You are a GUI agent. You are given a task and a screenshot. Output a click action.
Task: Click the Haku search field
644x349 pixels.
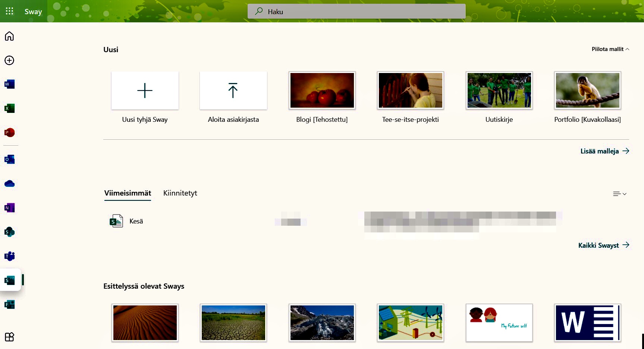(356, 12)
